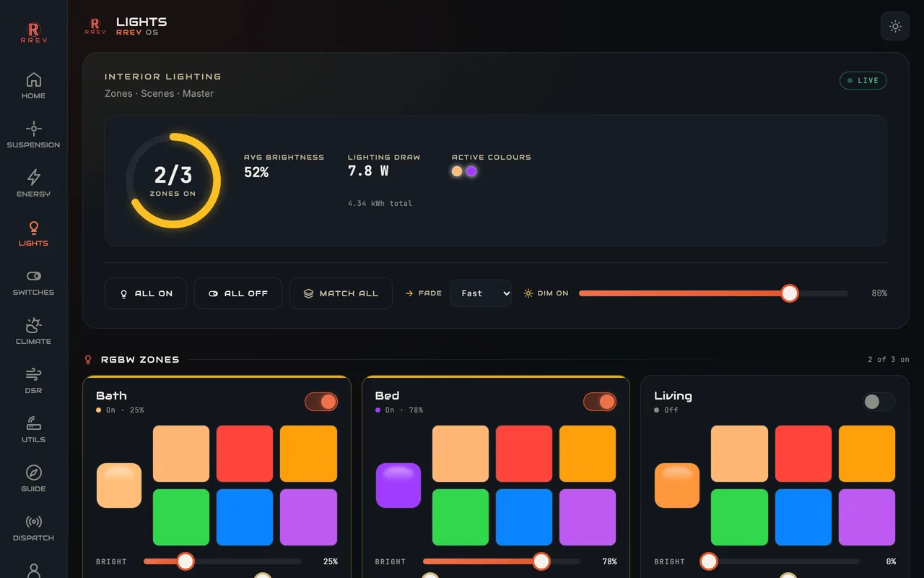The height and width of the screenshot is (578, 924).
Task: Click the RREV logo in sidebar
Action: (x=33, y=33)
